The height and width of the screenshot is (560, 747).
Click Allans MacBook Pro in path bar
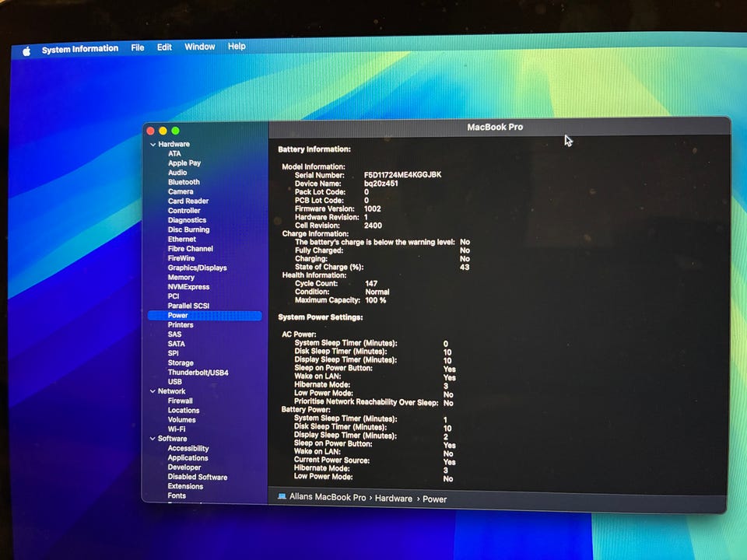pyautogui.click(x=328, y=497)
